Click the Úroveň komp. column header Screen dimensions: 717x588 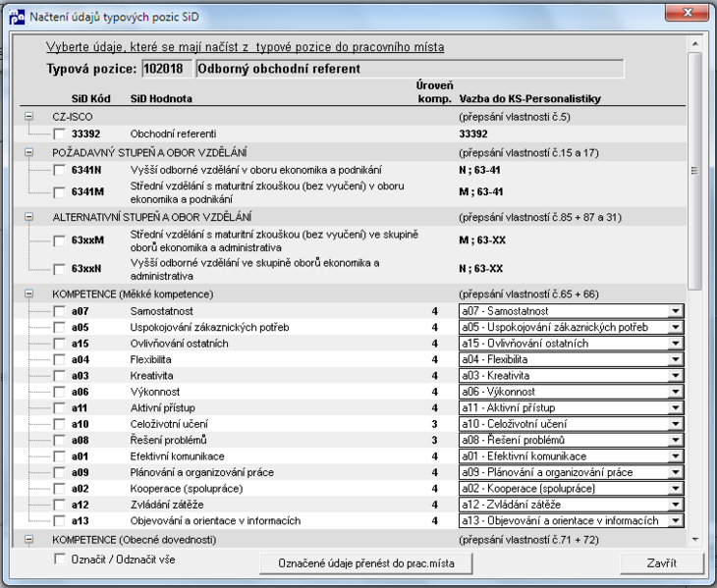pyautogui.click(x=434, y=92)
